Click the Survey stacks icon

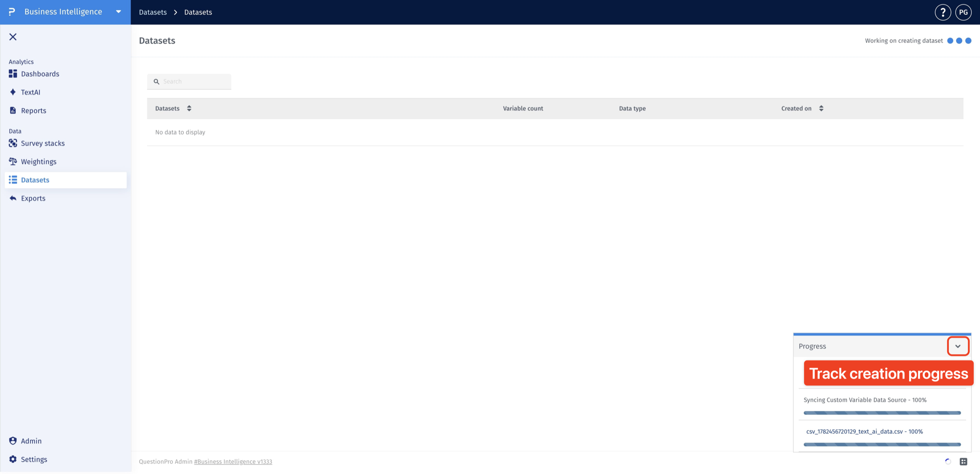point(13,143)
